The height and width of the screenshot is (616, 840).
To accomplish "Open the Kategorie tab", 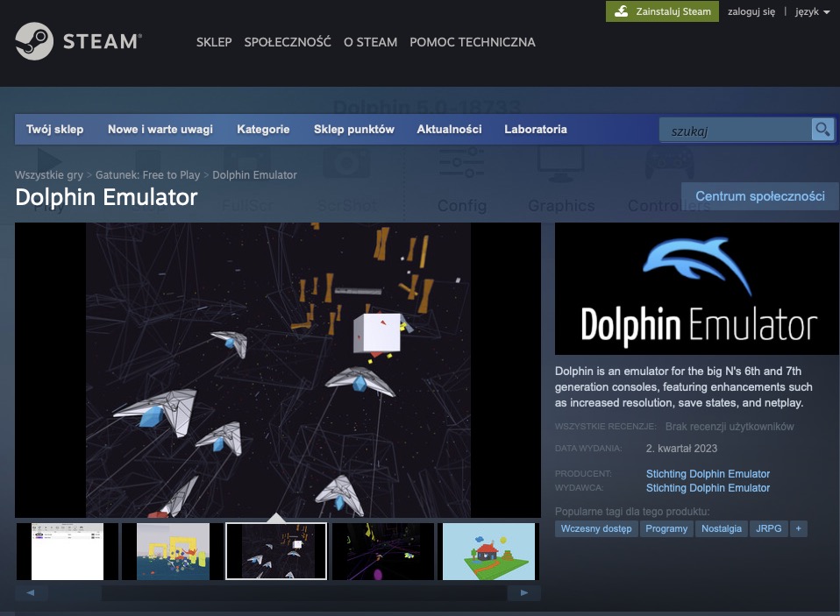I will tap(263, 129).
